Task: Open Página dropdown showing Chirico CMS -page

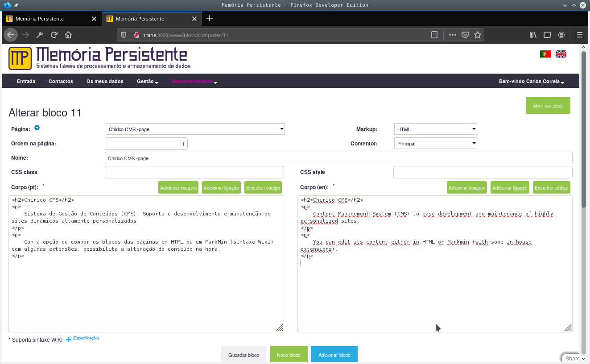Action: 195,129
